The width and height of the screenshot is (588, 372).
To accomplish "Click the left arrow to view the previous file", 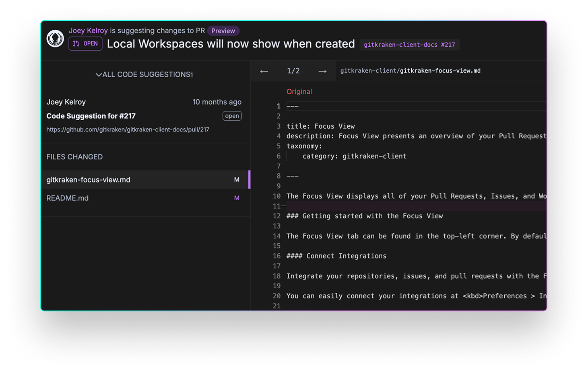I will click(264, 71).
